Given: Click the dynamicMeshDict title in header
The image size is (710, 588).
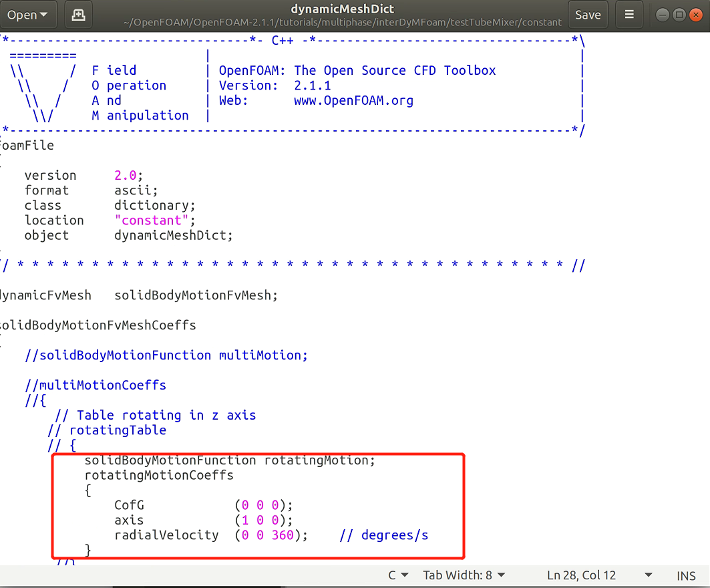Looking at the screenshot, I should (x=343, y=9).
